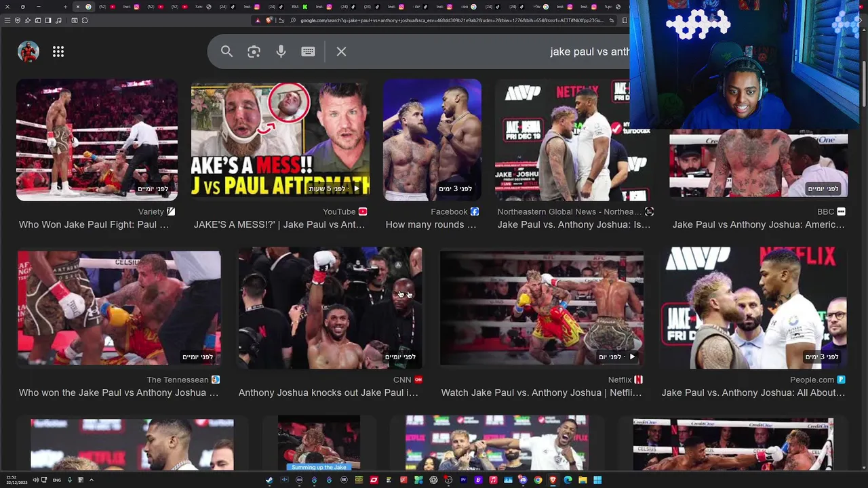Open a new browser tab with plus
Image resolution: width=868 pixels, height=488 pixels.
tap(65, 7)
